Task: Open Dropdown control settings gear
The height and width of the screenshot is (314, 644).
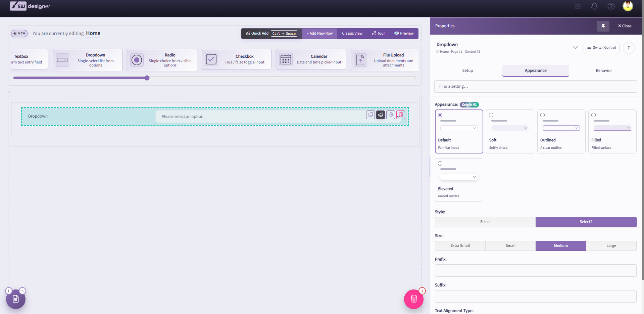Action: [391, 115]
